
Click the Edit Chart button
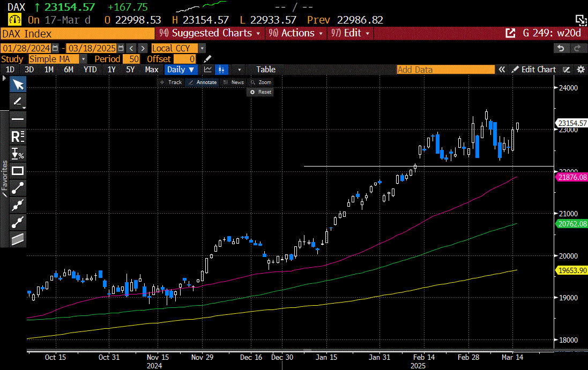click(x=534, y=70)
